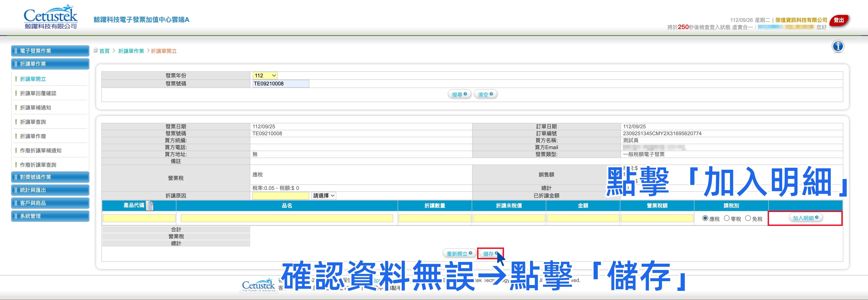
Task: Click the 加入明細 button
Action: [805, 218]
